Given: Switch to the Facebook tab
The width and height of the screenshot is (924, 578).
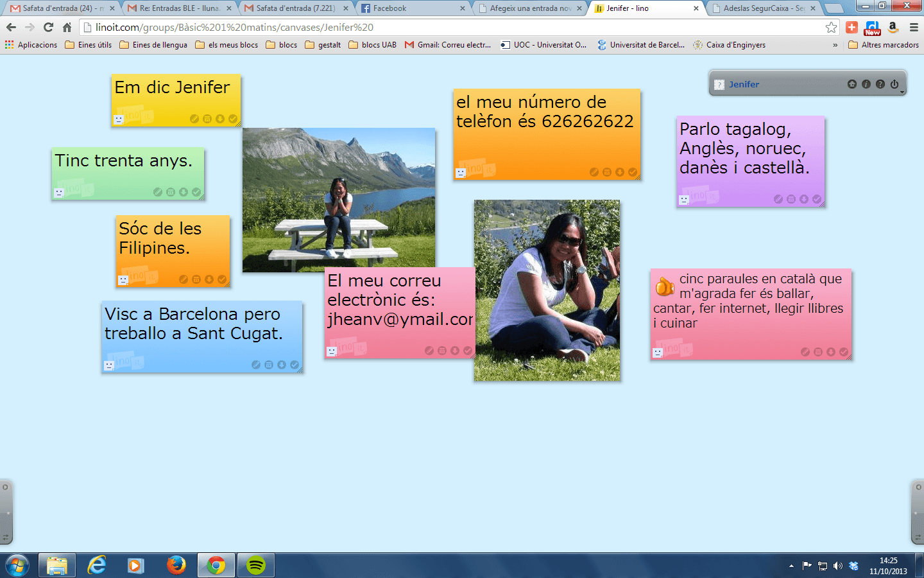Looking at the screenshot, I should [413, 8].
